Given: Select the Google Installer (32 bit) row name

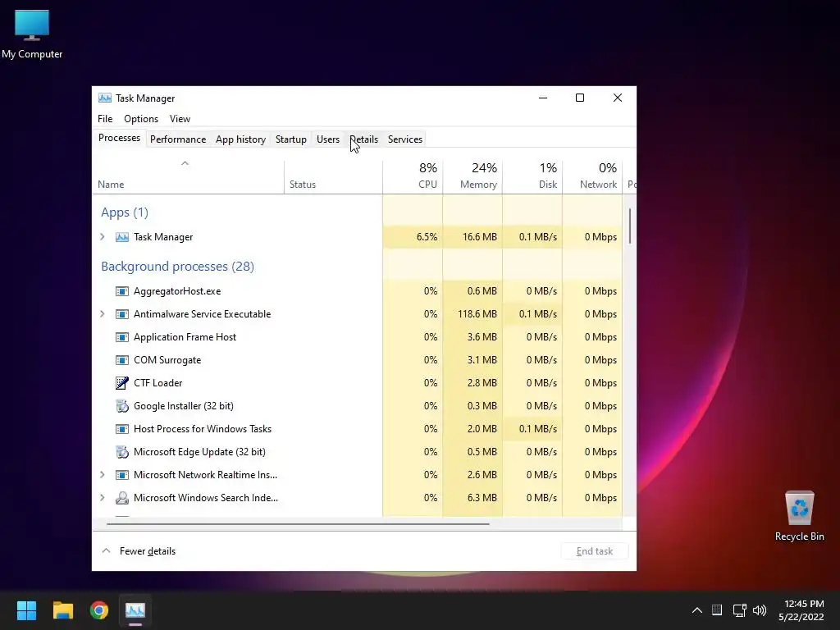Looking at the screenshot, I should [x=183, y=406].
